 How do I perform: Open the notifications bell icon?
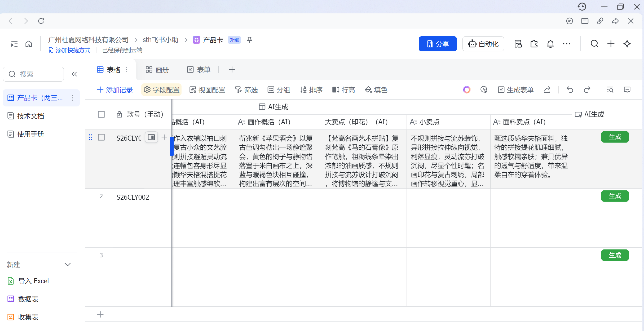point(550,44)
